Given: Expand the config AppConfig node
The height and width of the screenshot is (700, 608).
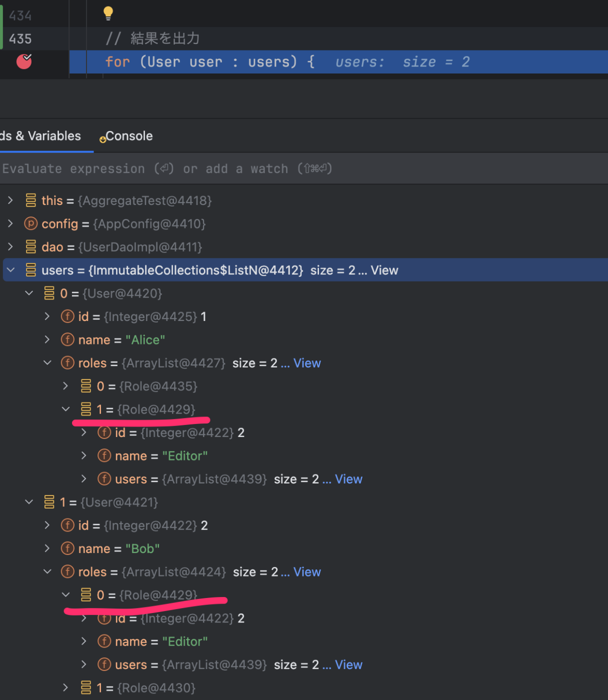Looking at the screenshot, I should pyautogui.click(x=10, y=223).
